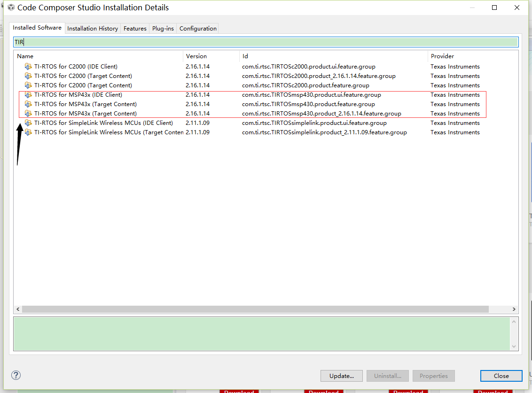532x393 pixels.
Task: Open the Installation History tab
Action: [x=93, y=29]
